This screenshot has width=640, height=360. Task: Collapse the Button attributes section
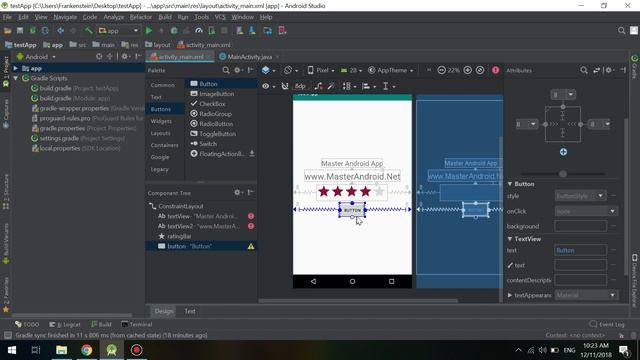pos(510,184)
